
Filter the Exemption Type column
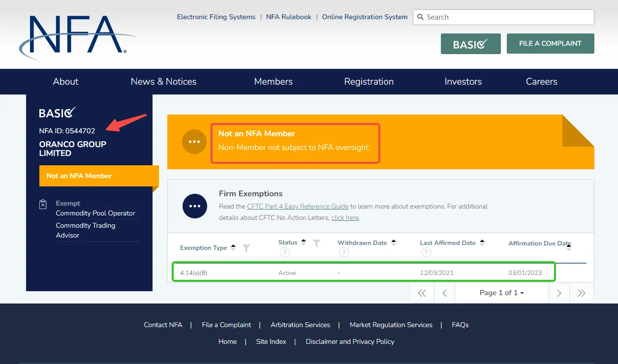point(247,248)
